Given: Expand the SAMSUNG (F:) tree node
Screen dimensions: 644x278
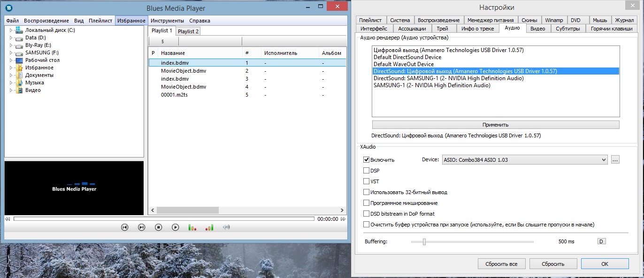Looking at the screenshot, I should [x=11, y=53].
